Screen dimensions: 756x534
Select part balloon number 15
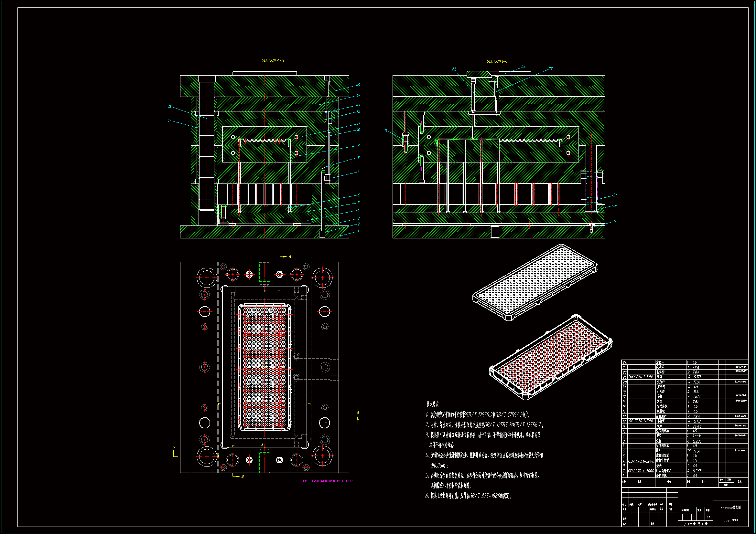click(x=358, y=85)
